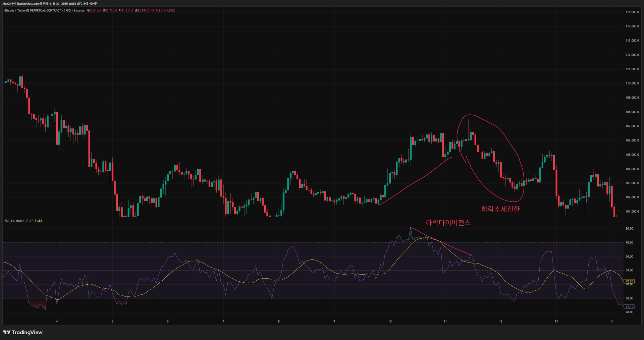Click the 109,000.0 price axis label
644x340 pixels.
click(632, 98)
